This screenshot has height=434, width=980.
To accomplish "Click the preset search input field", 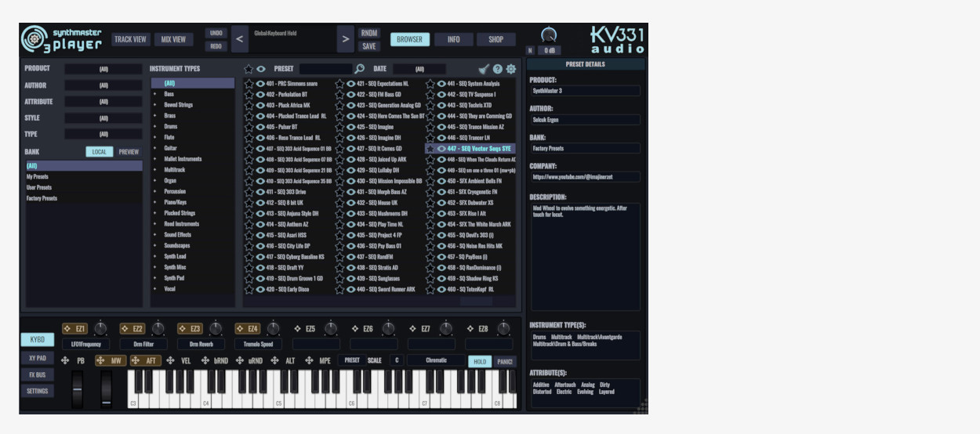I will [326, 69].
